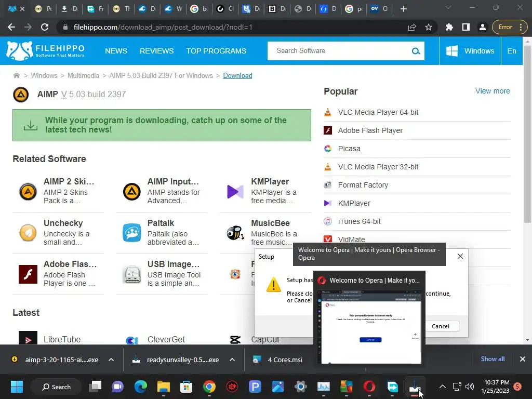Open volume control in system tray
Screen dimensions: 532x399
point(470,387)
